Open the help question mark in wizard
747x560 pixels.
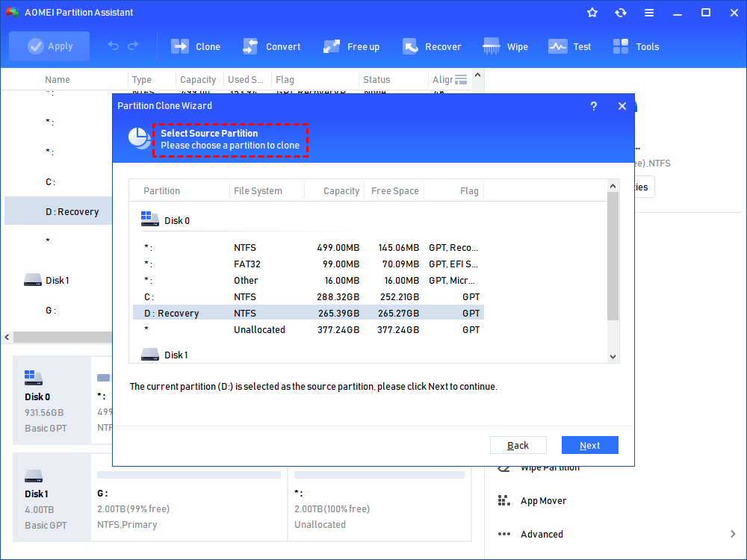[594, 106]
